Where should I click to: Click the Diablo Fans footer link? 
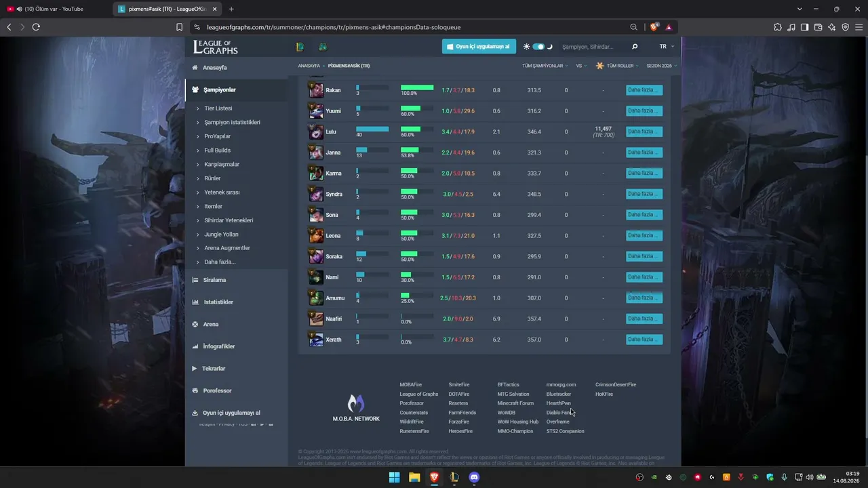560,413
